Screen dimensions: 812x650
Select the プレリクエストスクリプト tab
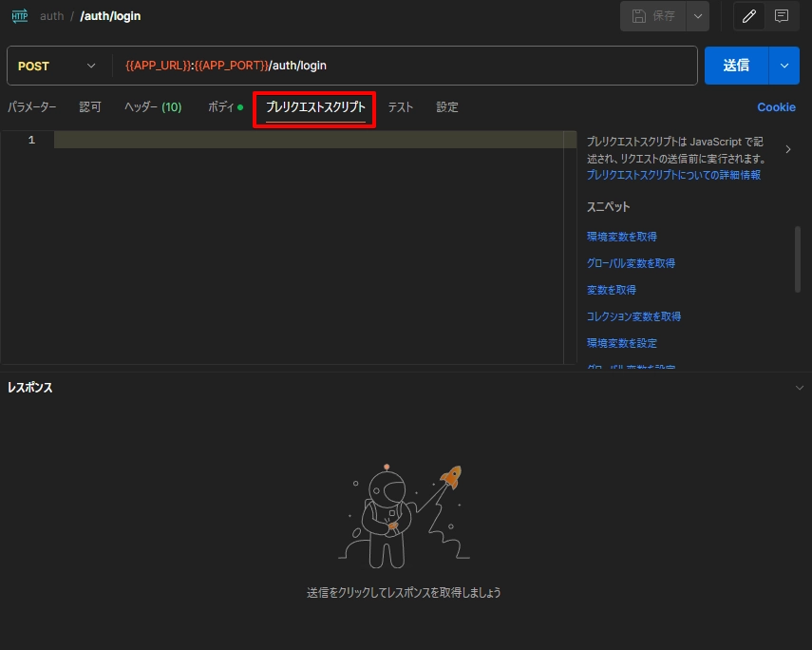pos(315,107)
